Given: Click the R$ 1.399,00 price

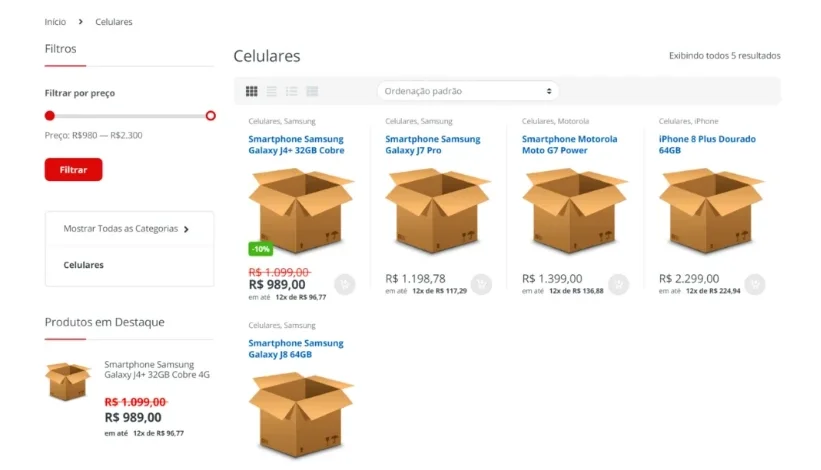Looking at the screenshot, I should [552, 278].
